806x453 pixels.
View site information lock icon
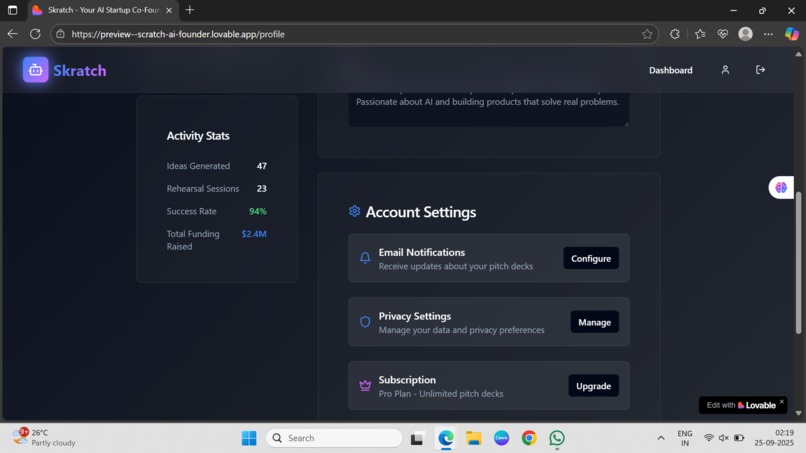60,34
